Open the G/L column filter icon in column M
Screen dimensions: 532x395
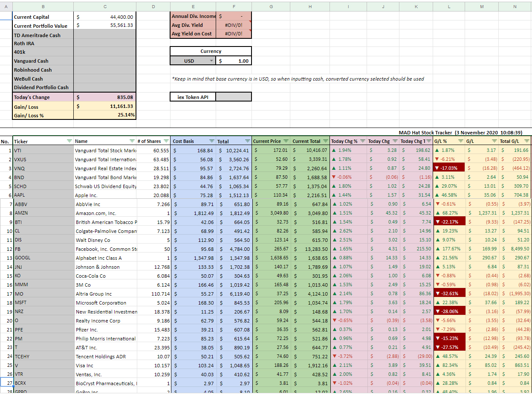pyautogui.click(x=494, y=141)
